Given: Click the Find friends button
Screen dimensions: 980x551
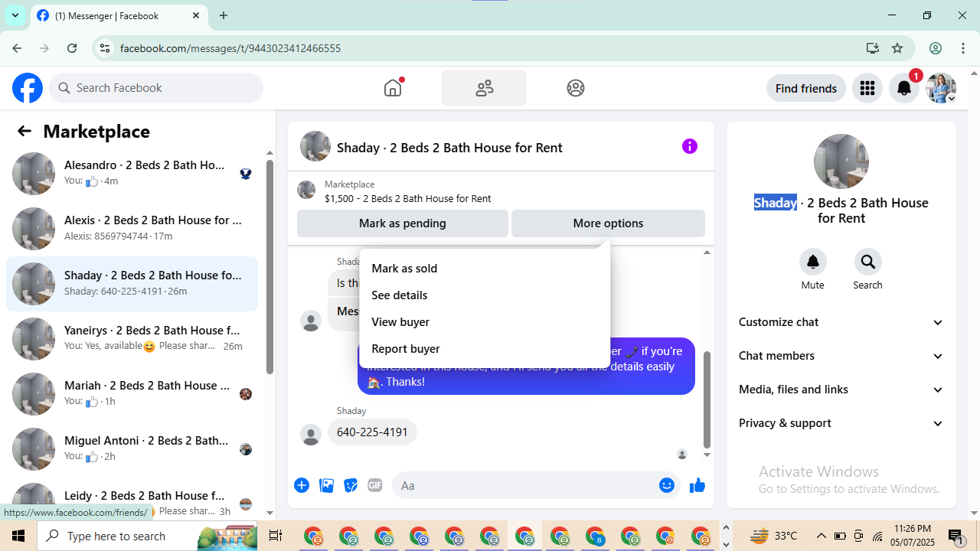Looking at the screenshot, I should (806, 88).
